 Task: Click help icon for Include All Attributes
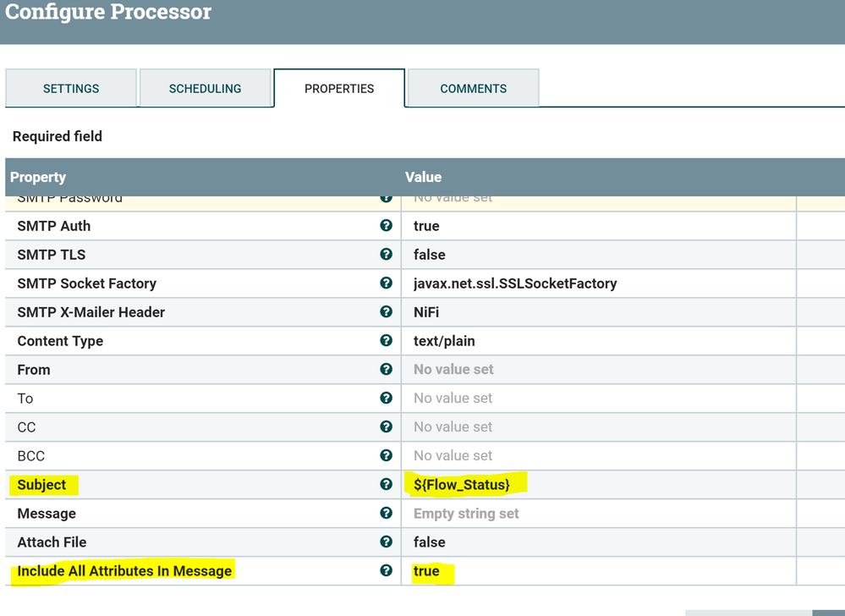(x=387, y=571)
